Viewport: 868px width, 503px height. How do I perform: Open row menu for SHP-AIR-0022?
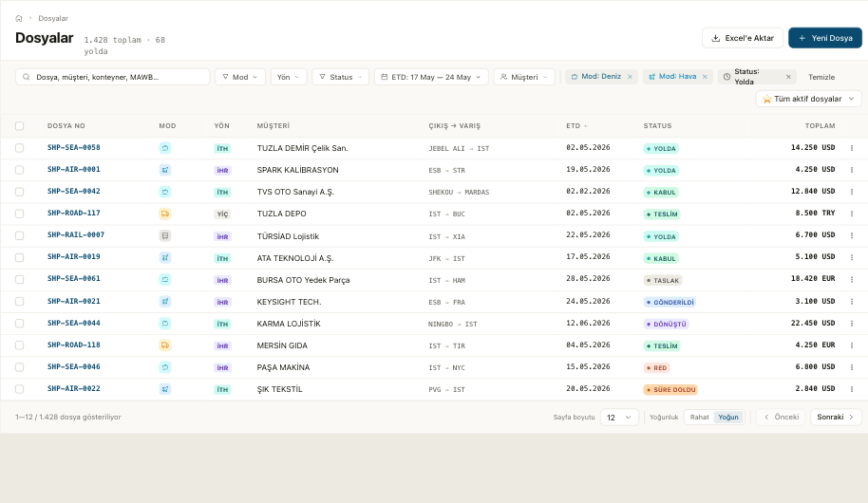click(852, 389)
